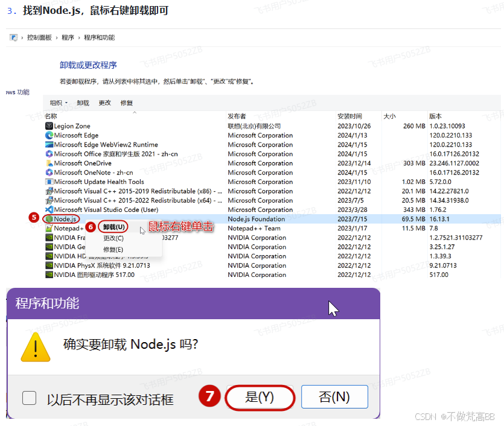Go to 程序 in the breadcrumb

point(68,37)
